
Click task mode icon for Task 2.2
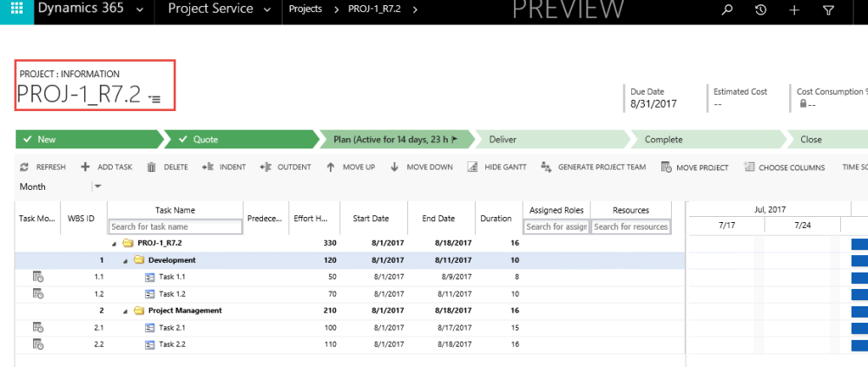click(x=38, y=344)
